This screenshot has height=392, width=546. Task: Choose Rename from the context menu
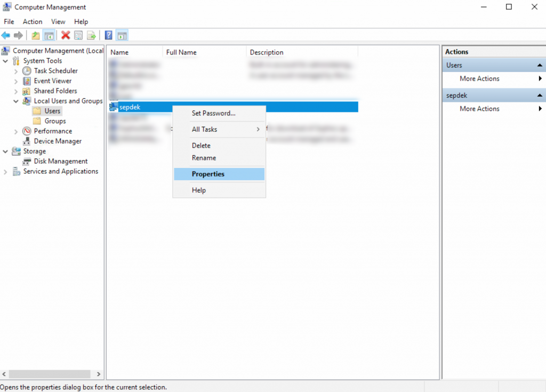tap(219, 158)
